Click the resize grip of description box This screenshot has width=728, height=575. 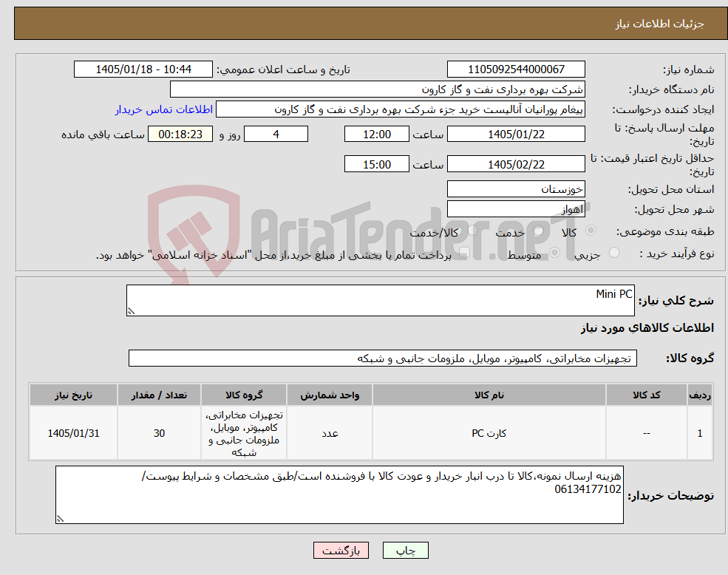tap(131, 312)
